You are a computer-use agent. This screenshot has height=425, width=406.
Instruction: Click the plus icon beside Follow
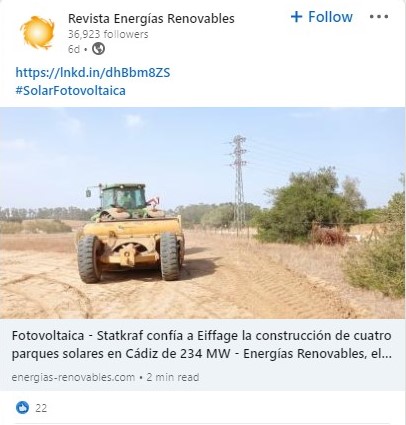[x=296, y=17]
